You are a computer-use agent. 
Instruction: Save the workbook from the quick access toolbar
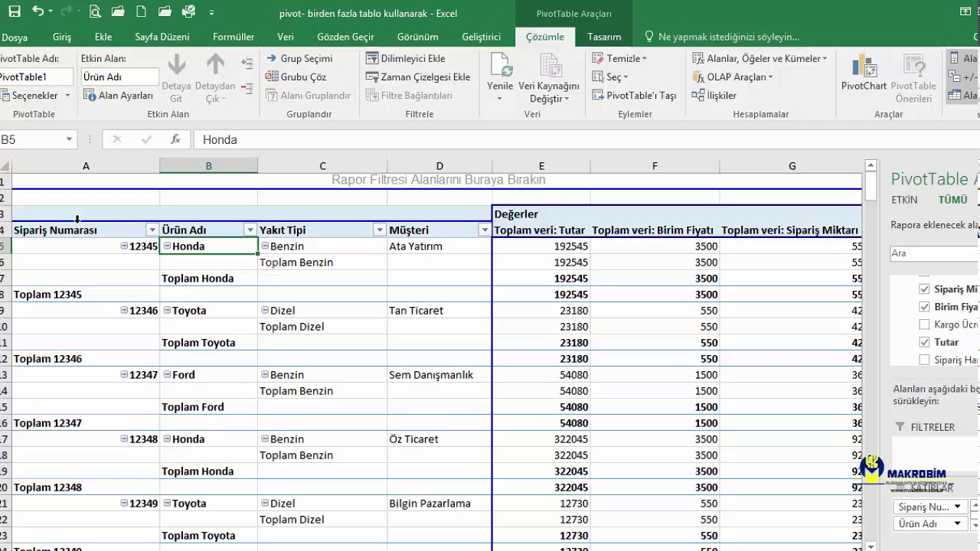tap(14, 12)
